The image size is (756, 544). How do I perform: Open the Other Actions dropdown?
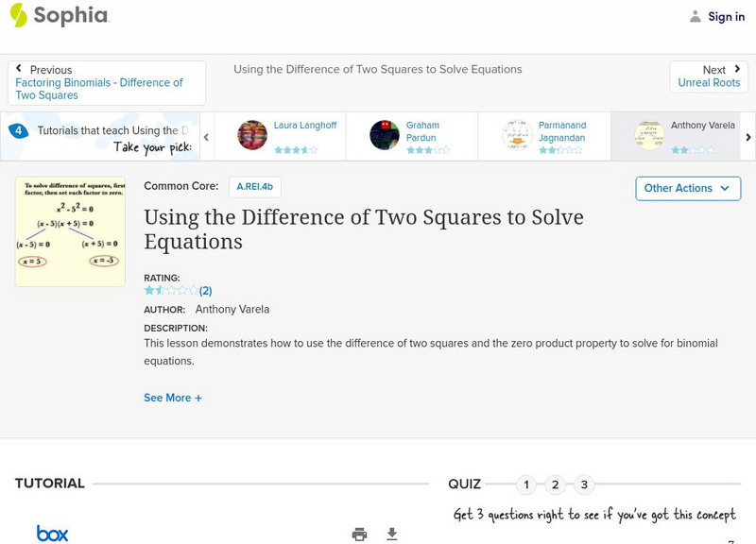(x=687, y=188)
